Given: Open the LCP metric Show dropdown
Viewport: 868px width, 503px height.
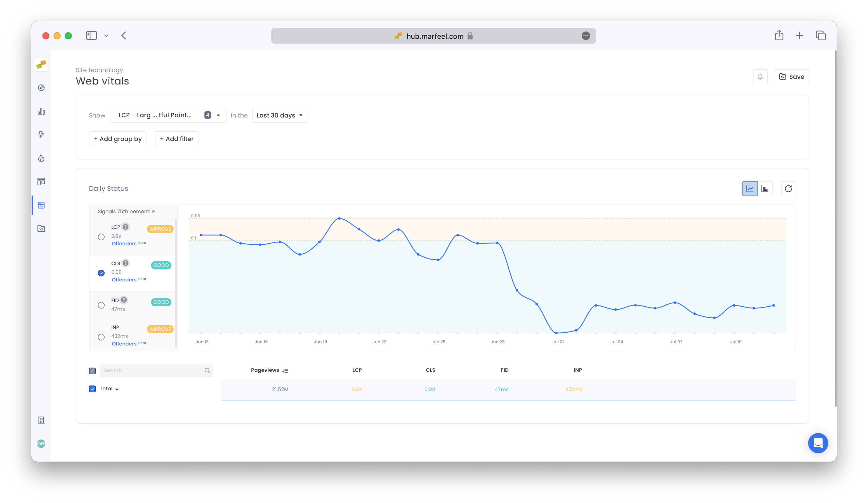Looking at the screenshot, I should tap(168, 115).
